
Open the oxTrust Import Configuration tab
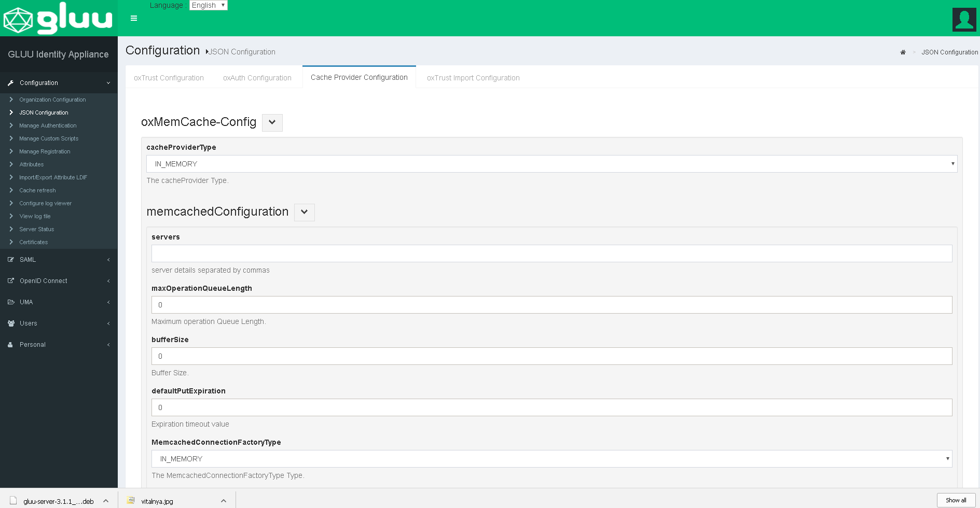[x=473, y=78]
